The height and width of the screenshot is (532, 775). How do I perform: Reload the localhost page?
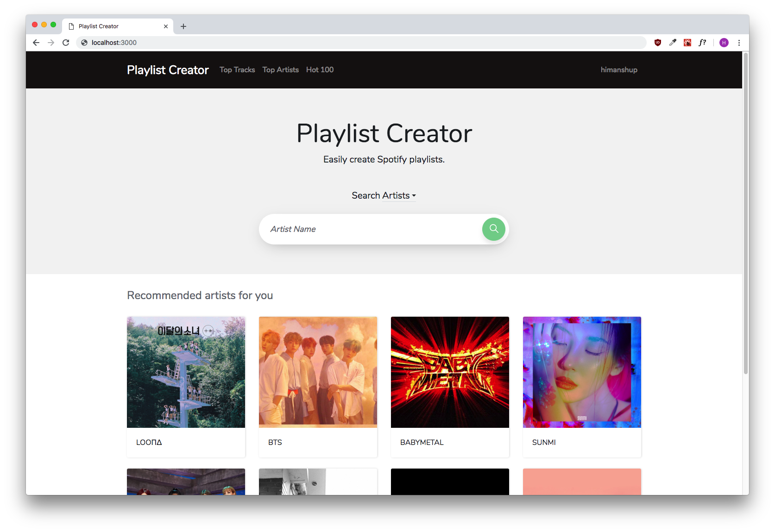pos(66,43)
